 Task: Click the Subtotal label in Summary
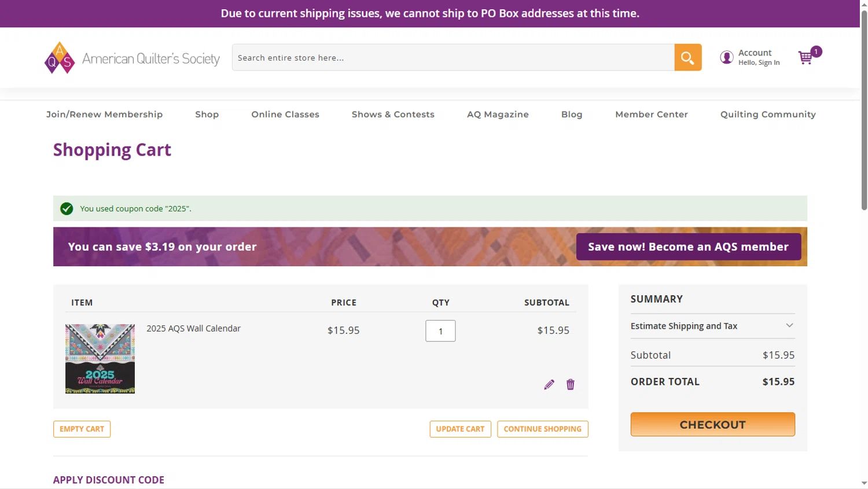650,355
